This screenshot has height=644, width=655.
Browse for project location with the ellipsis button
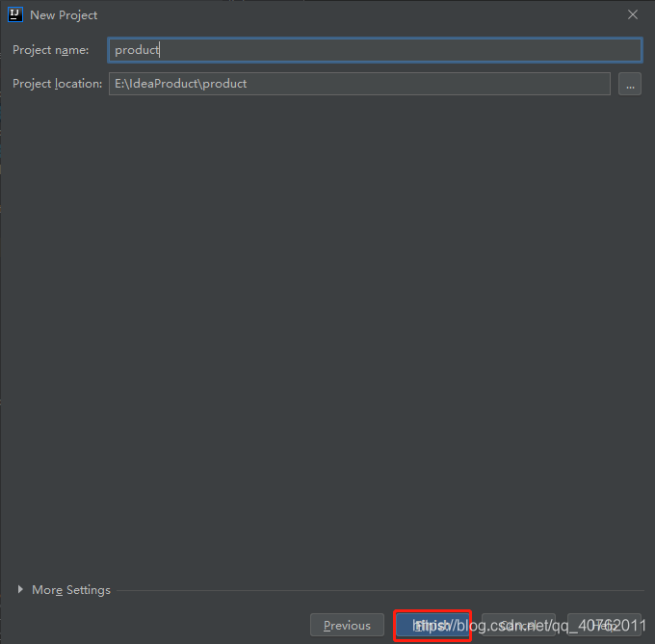630,84
